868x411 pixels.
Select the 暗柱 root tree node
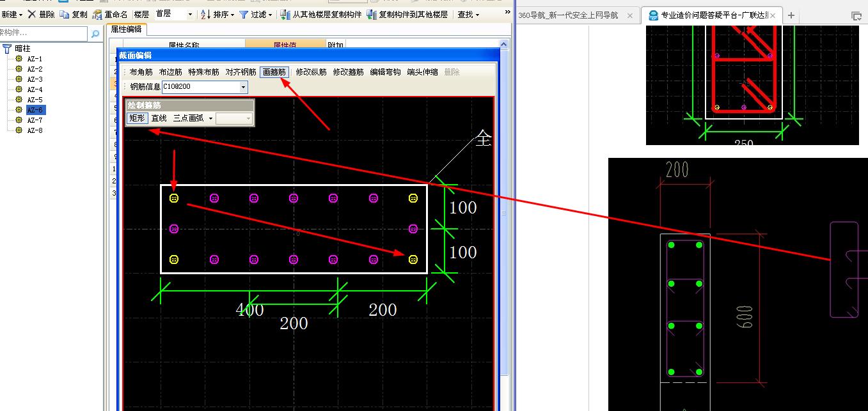pos(22,49)
